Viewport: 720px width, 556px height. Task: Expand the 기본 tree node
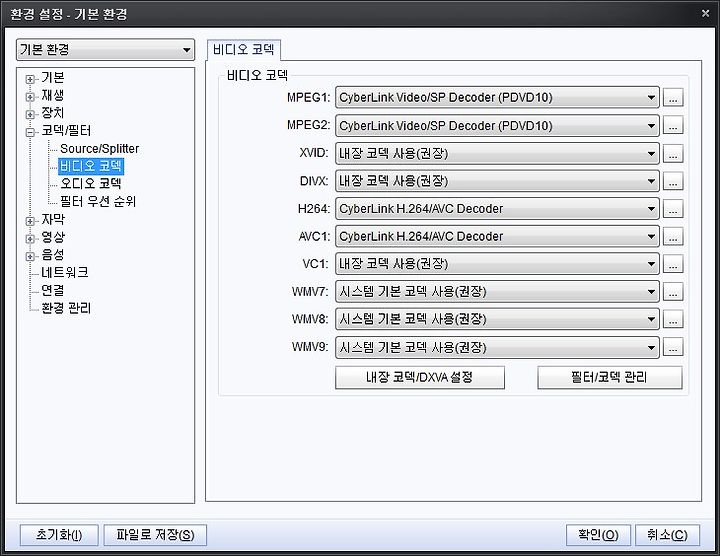[x=30, y=79]
